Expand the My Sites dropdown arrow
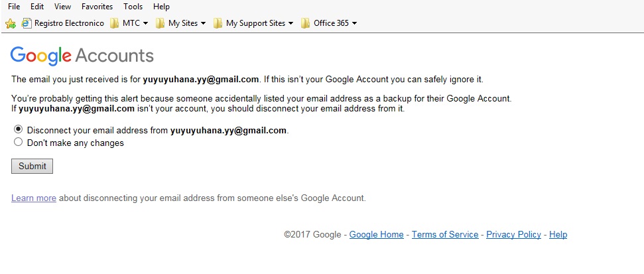Screen dimensions: 644x274 (x=202, y=23)
